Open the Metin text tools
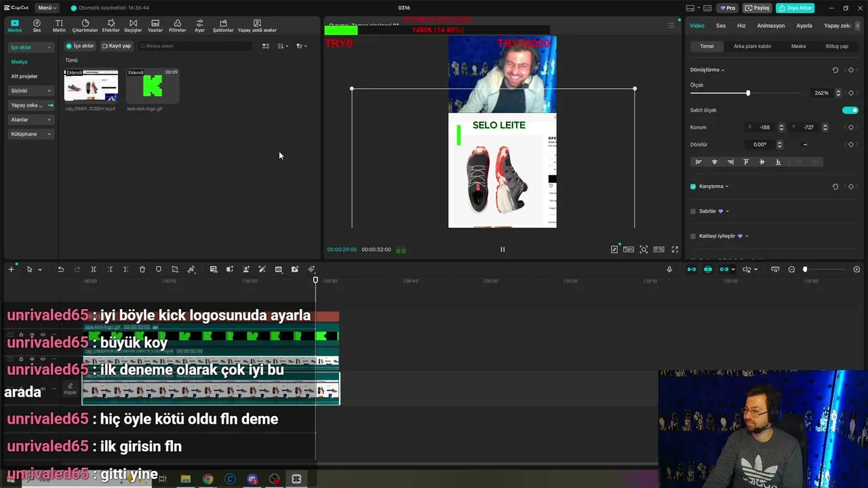Screen dimensions: 868x488 pos(59,26)
